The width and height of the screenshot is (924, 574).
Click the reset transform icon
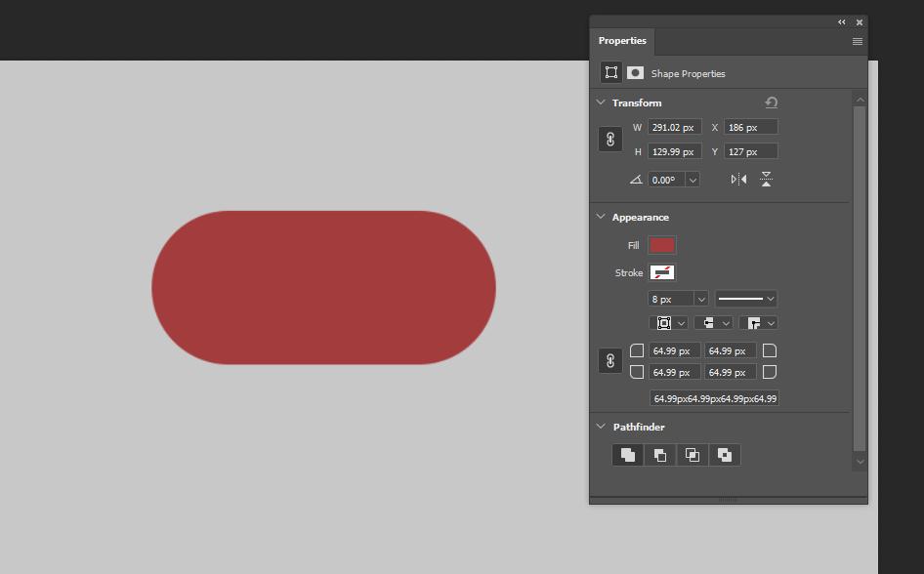(771, 102)
